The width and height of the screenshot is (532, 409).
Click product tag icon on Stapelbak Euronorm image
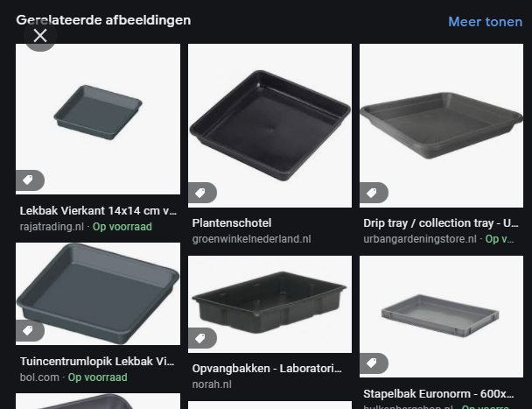pos(374,363)
